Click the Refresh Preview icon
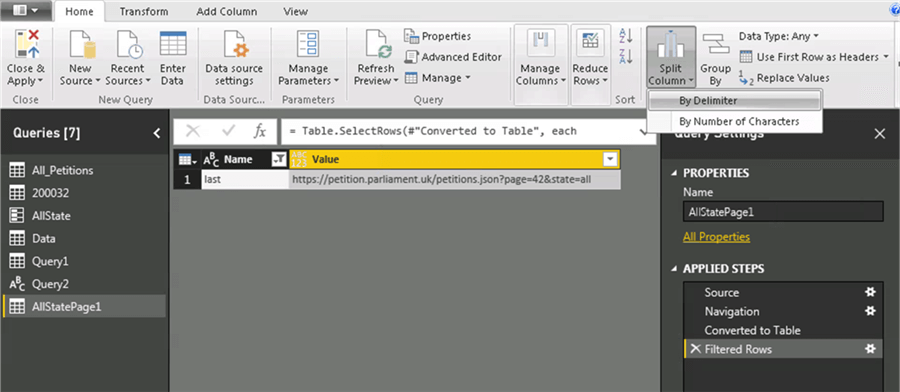Image resolution: width=900 pixels, height=392 pixels. click(x=378, y=45)
